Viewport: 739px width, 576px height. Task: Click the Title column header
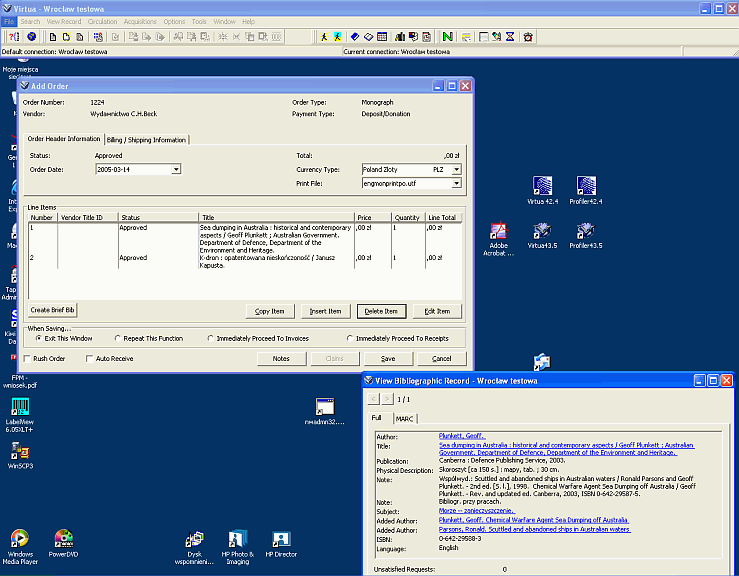point(276,217)
